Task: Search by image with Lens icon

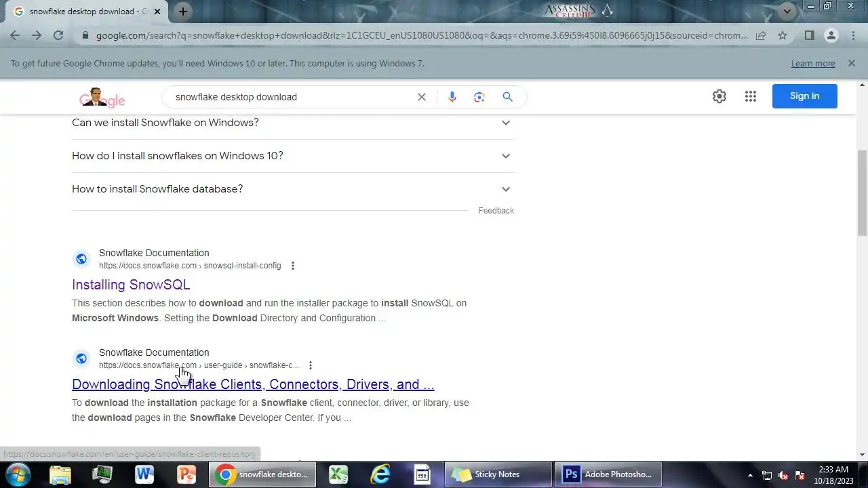Action: click(479, 97)
